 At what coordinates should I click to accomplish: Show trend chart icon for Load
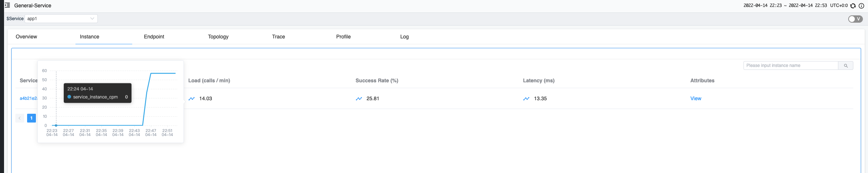click(192, 98)
